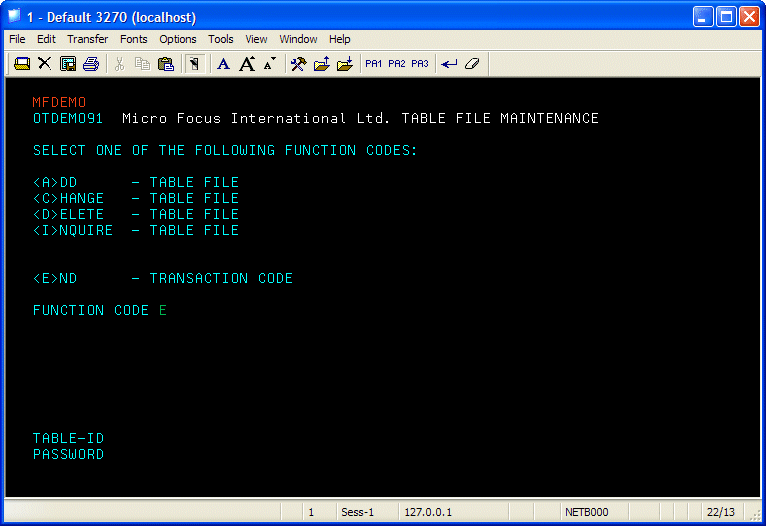Image resolution: width=766 pixels, height=526 pixels.
Task: Click Sess-1 in the status bar
Action: (x=358, y=512)
